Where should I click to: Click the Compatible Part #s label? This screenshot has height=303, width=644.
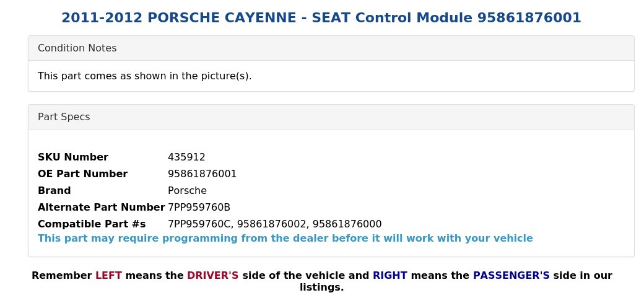pos(92,224)
